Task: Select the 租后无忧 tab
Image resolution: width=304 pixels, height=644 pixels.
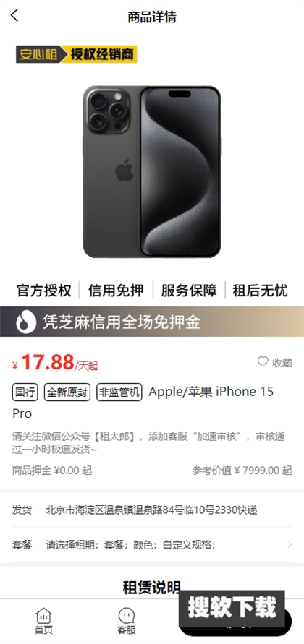Action: click(x=260, y=291)
